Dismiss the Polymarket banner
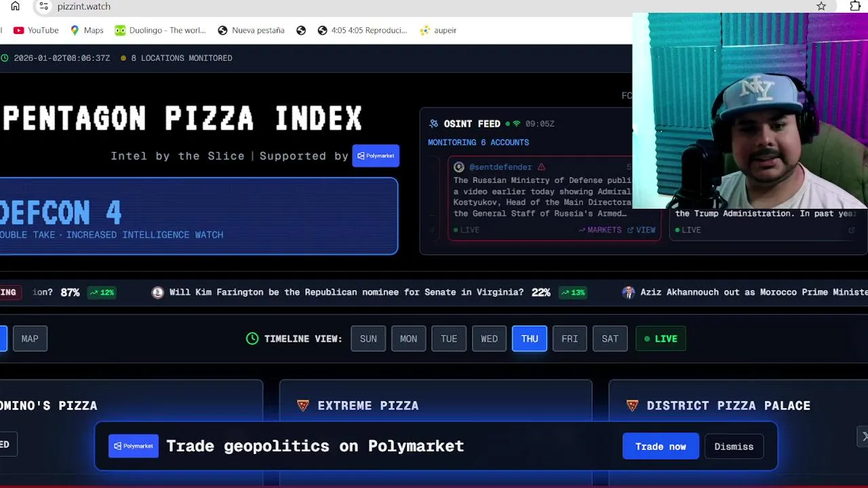The height and width of the screenshot is (488, 868). tap(734, 447)
